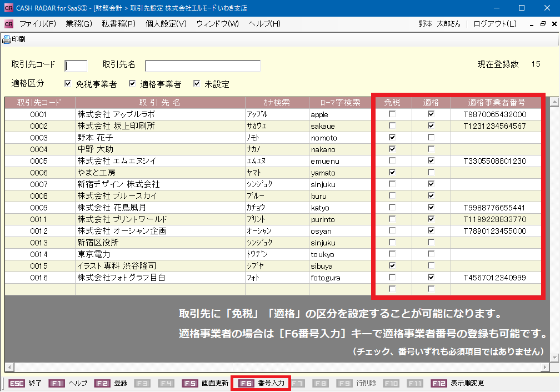
Task: Open the 個人設定(V) menu
Action: (166, 24)
